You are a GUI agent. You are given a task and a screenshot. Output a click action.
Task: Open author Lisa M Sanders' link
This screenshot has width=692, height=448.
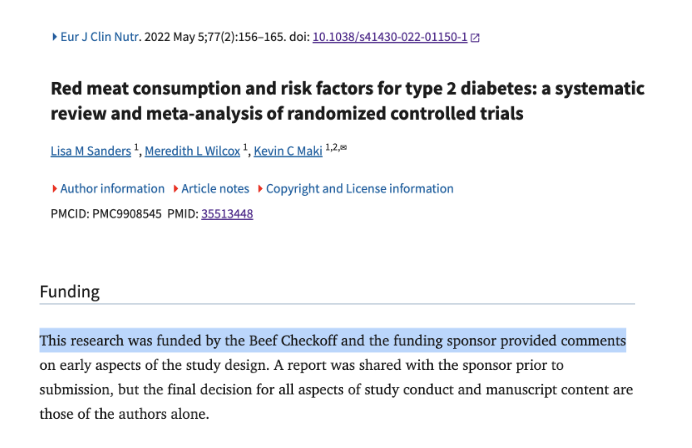(90, 151)
